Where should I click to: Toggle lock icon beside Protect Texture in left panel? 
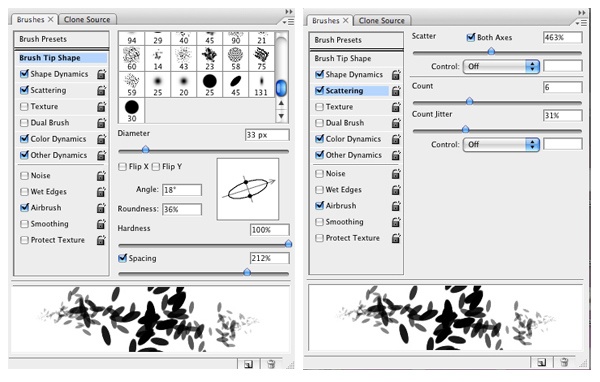point(101,240)
